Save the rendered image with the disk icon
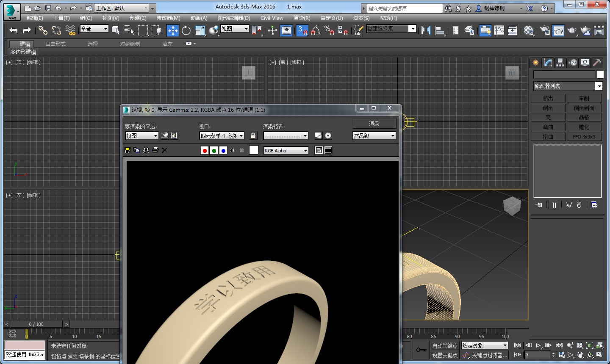The image size is (610, 364). (128, 150)
